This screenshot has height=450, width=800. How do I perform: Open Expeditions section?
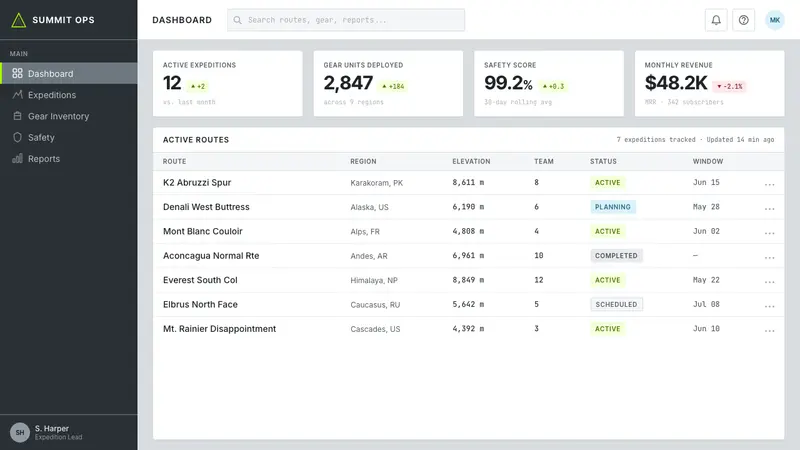click(x=69, y=95)
